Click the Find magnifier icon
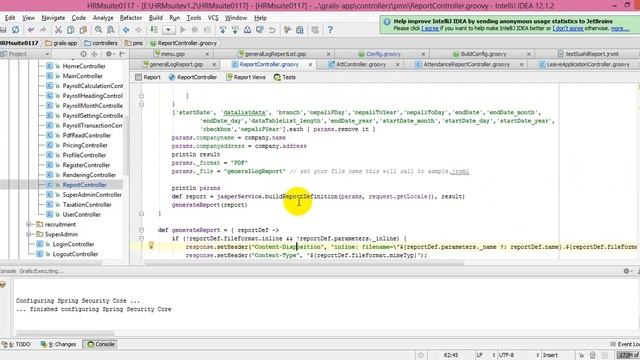The width and height of the screenshot is (640, 360). (x=98, y=30)
